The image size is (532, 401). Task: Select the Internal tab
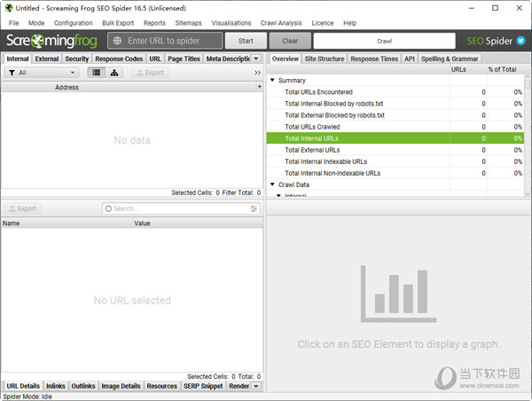pos(18,59)
